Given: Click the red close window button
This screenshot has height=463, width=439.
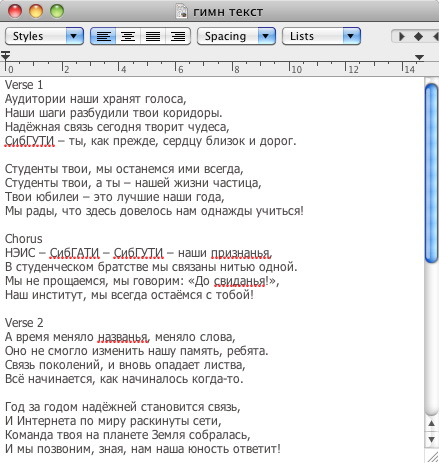Looking at the screenshot, I should point(15,11).
